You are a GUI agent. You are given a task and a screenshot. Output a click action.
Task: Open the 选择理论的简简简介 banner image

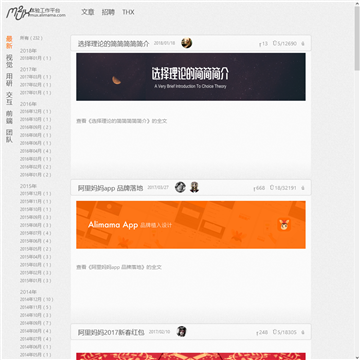pyautogui.click(x=191, y=77)
